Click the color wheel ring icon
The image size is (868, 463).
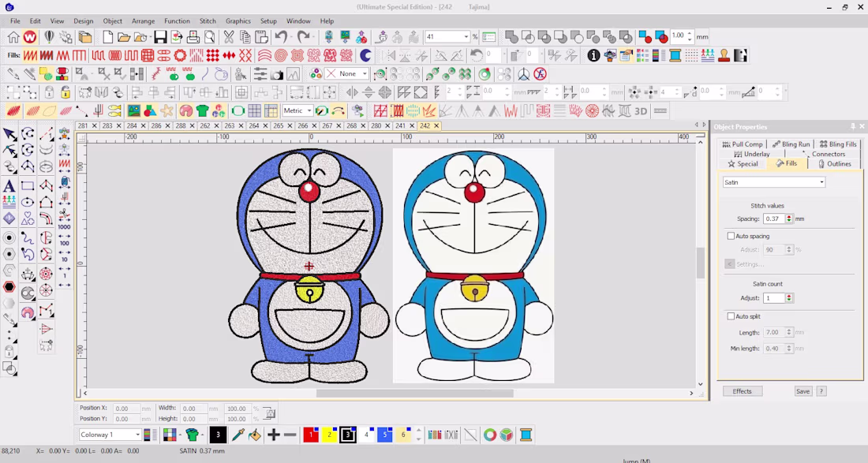click(490, 435)
